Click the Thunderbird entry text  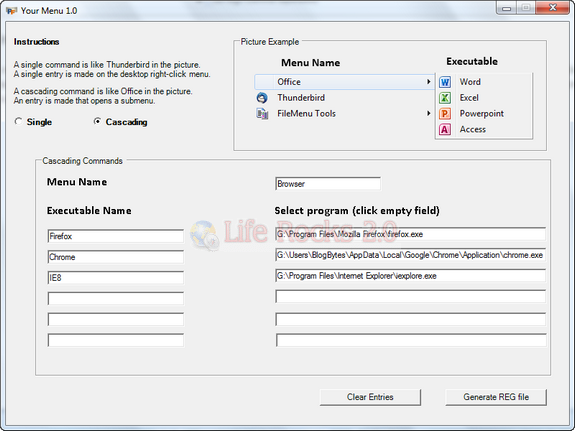301,98
